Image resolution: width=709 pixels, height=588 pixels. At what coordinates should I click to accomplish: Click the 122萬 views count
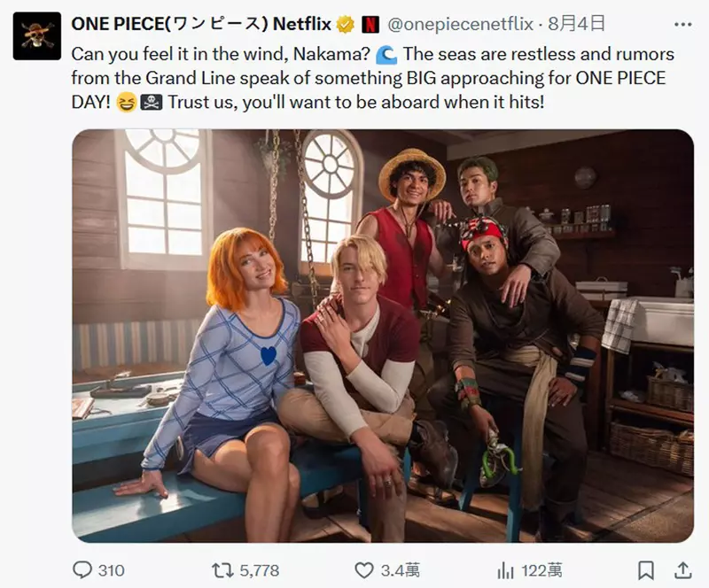coord(541,569)
